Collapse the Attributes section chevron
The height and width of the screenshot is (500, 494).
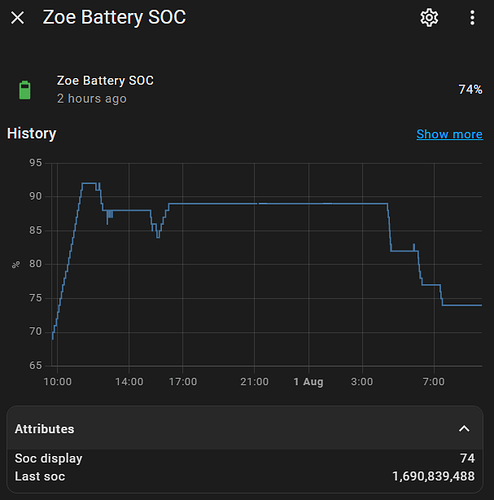pyautogui.click(x=464, y=429)
